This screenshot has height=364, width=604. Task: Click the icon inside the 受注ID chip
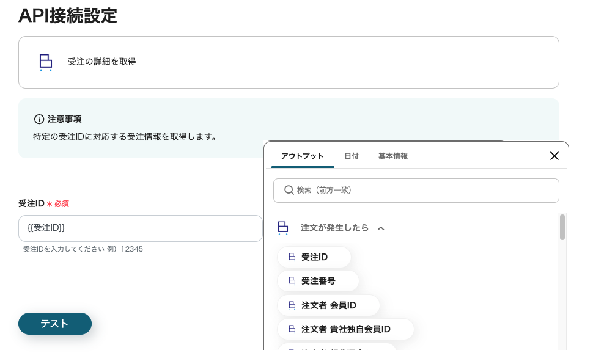point(292,257)
